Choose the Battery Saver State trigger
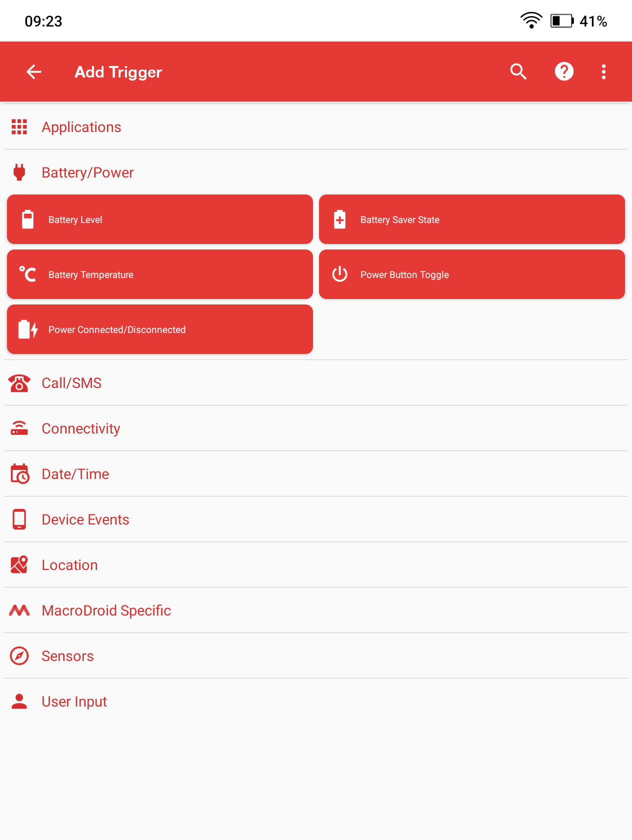 pyautogui.click(x=471, y=219)
